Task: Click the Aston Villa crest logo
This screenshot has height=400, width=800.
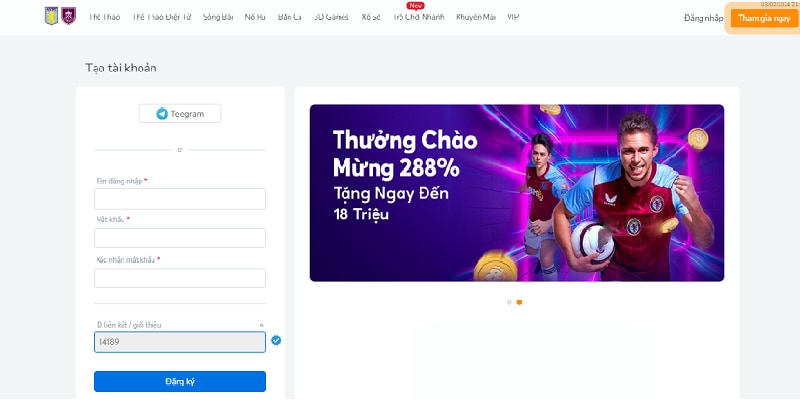Action: 52,16
